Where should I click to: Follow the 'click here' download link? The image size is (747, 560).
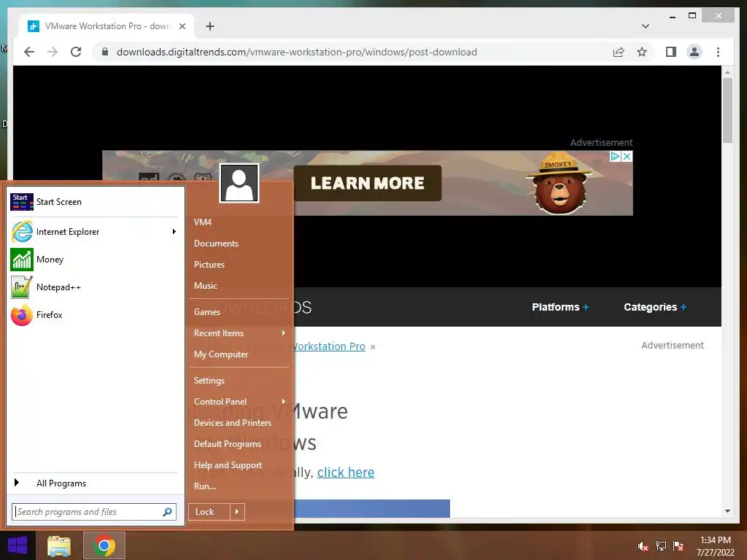[x=345, y=472]
